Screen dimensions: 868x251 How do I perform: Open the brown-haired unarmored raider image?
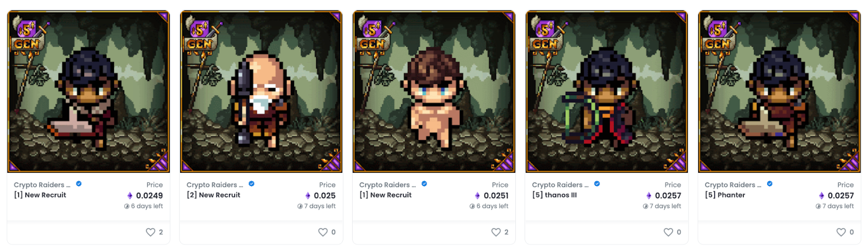pyautogui.click(x=434, y=91)
